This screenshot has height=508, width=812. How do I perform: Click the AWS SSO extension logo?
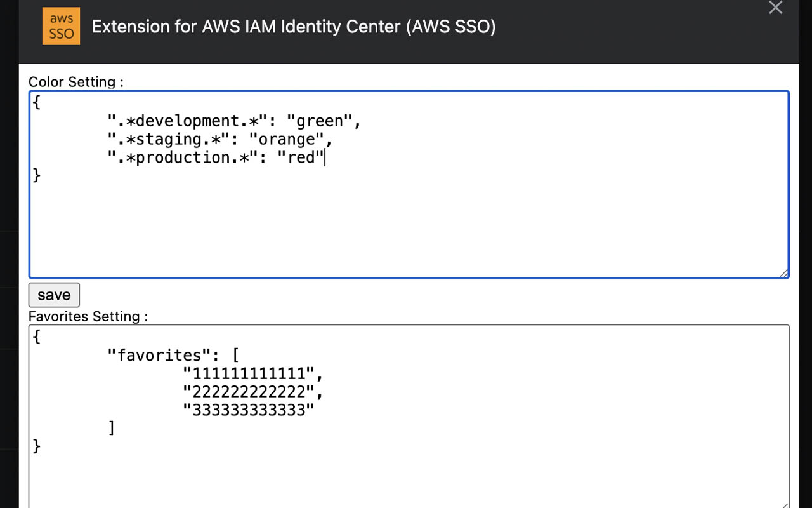(61, 26)
